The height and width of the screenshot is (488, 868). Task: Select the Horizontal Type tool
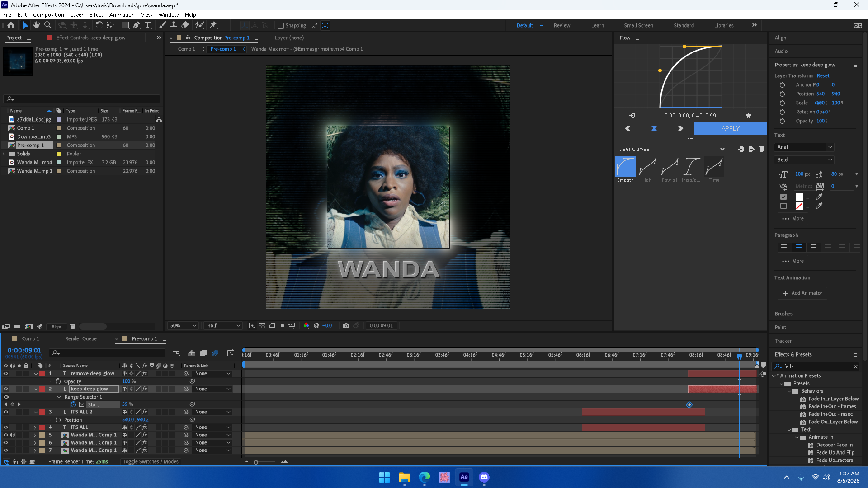[148, 25]
